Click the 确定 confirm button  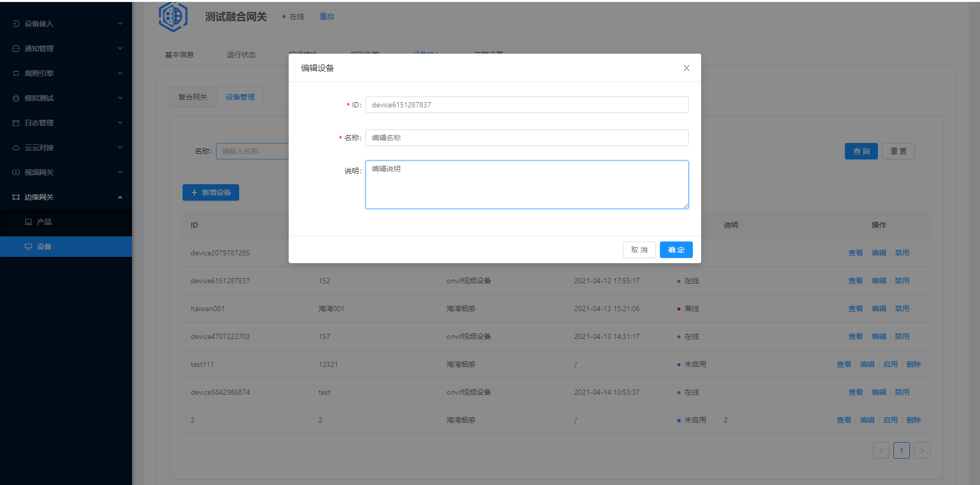[x=676, y=250]
